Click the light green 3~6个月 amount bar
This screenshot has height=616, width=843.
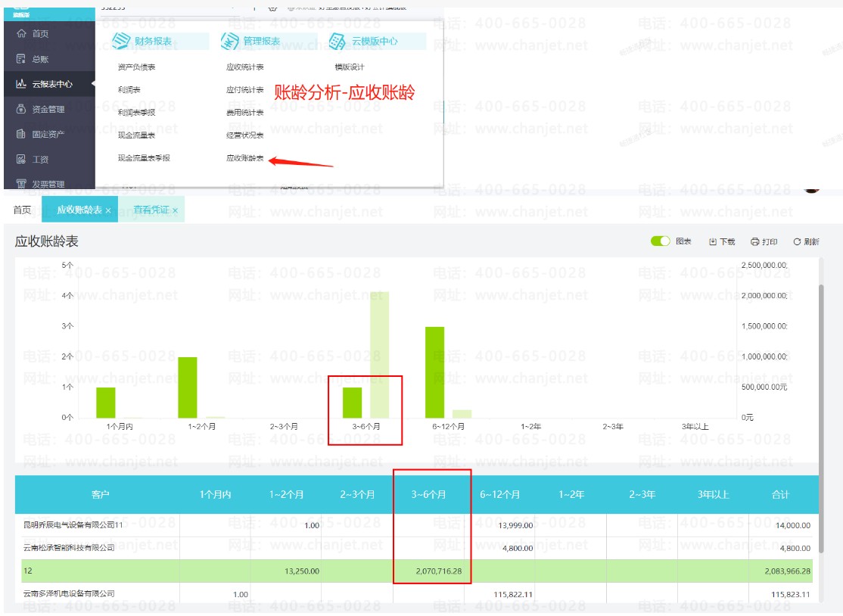380,355
